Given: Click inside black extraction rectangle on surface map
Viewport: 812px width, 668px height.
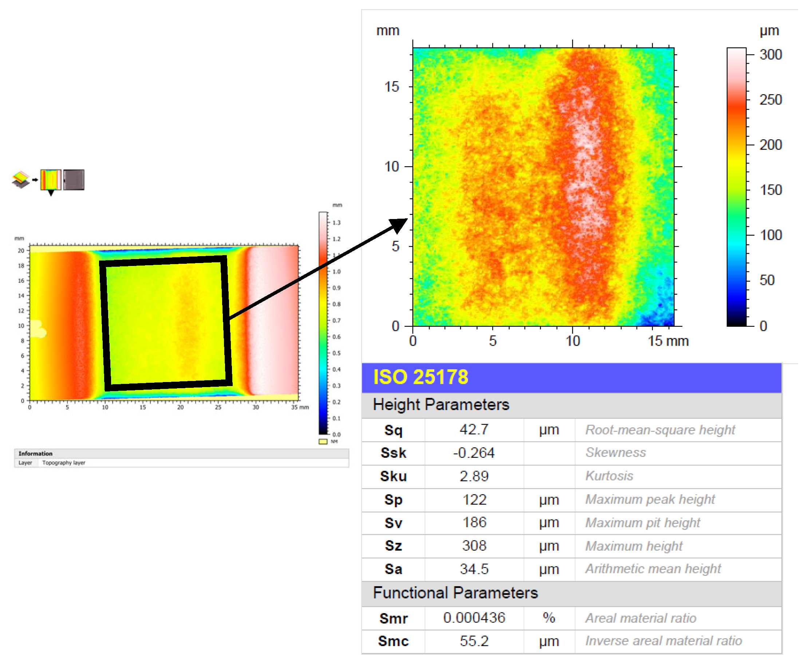Looking at the screenshot, I should click(x=166, y=323).
